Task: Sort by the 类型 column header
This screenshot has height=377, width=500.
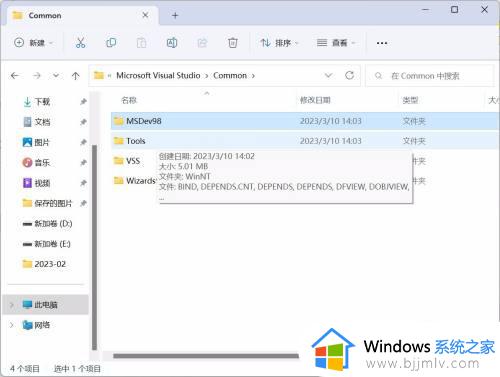Action: coord(410,100)
